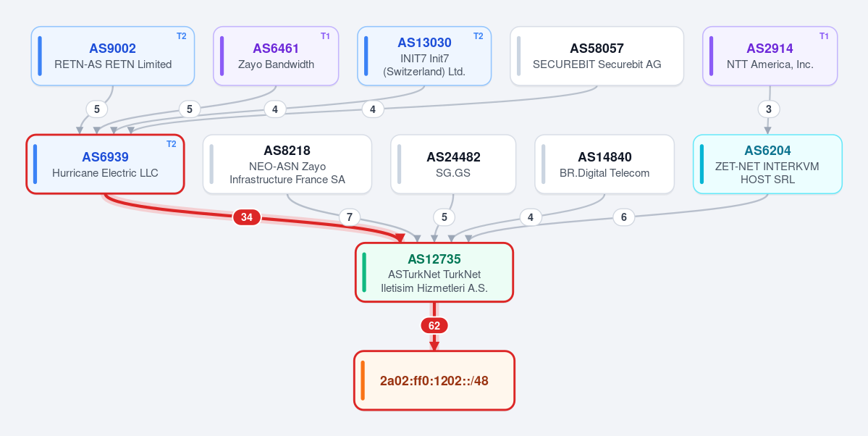The width and height of the screenshot is (868, 436).
Task: Open the AS13030 Init7 node
Action: pyautogui.click(x=425, y=56)
